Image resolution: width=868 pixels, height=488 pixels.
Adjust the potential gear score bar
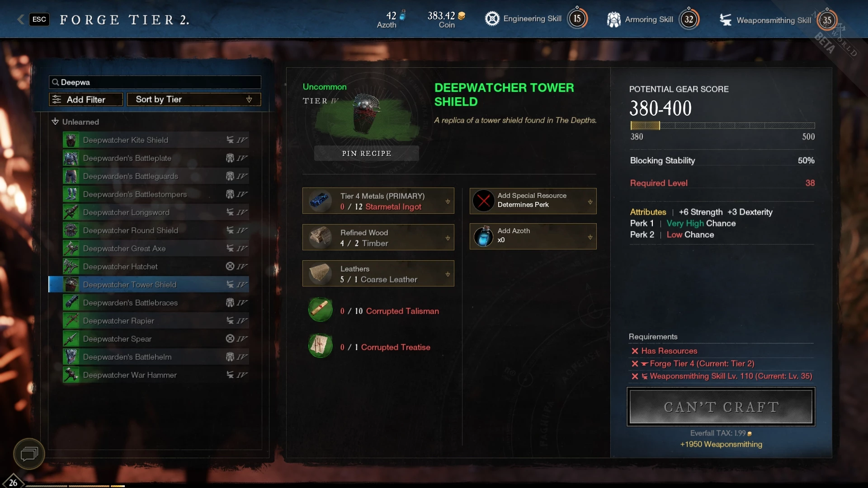pyautogui.click(x=722, y=126)
